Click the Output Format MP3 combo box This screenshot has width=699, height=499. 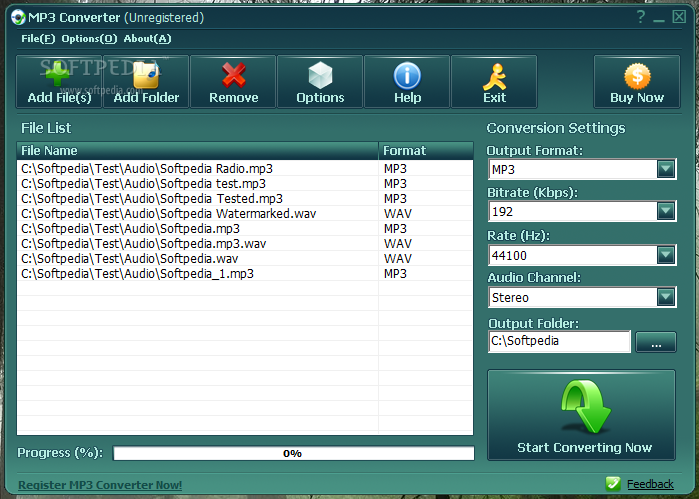[x=582, y=169]
